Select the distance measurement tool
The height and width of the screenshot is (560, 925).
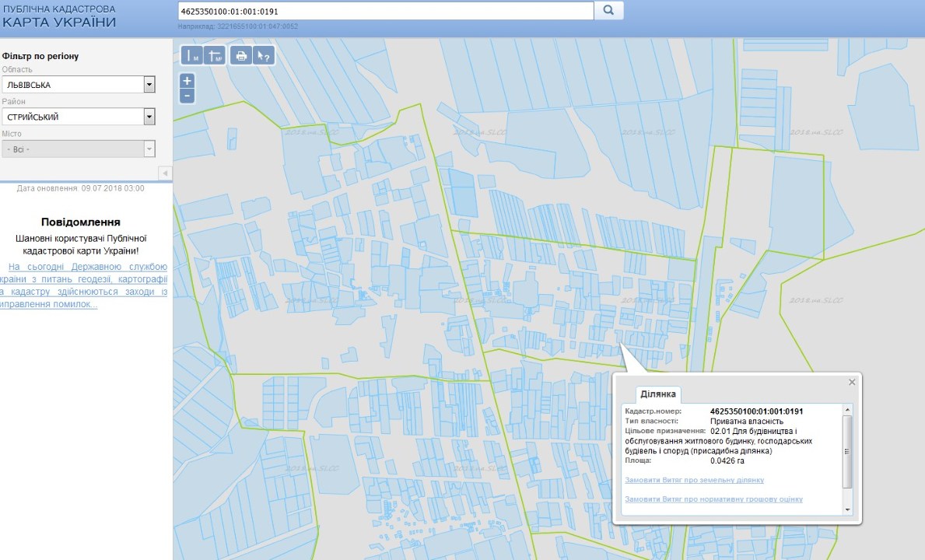pyautogui.click(x=191, y=56)
